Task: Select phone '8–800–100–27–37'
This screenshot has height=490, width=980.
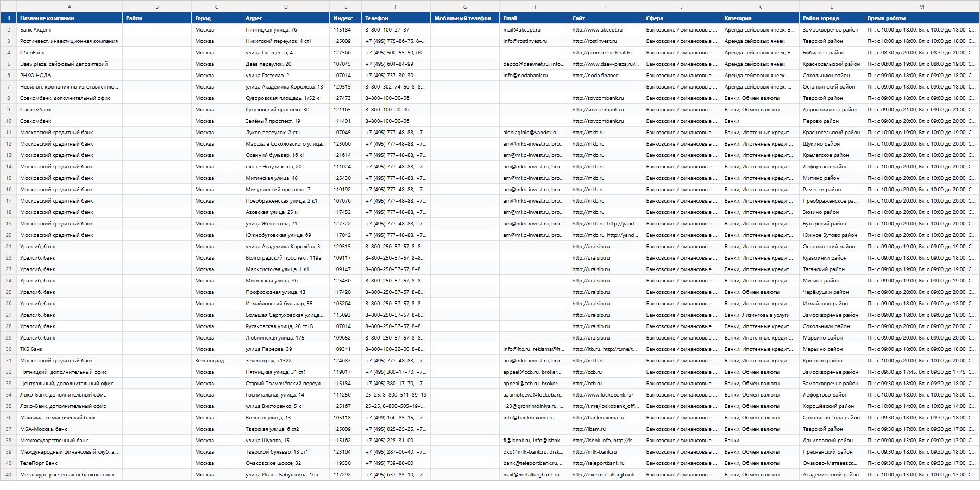Action: click(396, 30)
